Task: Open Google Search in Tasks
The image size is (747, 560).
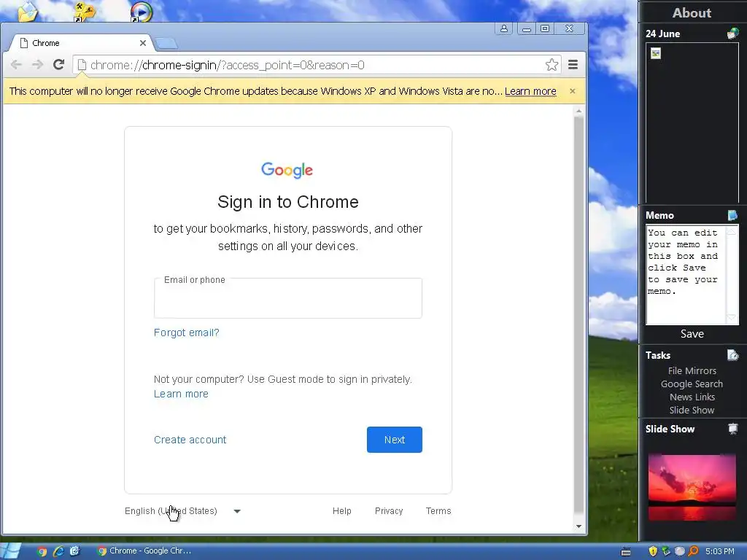Action: point(692,384)
